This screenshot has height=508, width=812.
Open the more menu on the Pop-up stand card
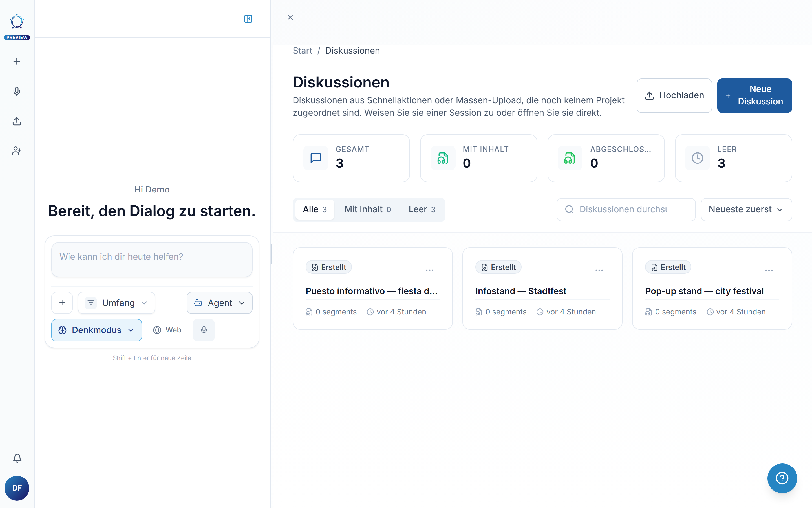[769, 270]
